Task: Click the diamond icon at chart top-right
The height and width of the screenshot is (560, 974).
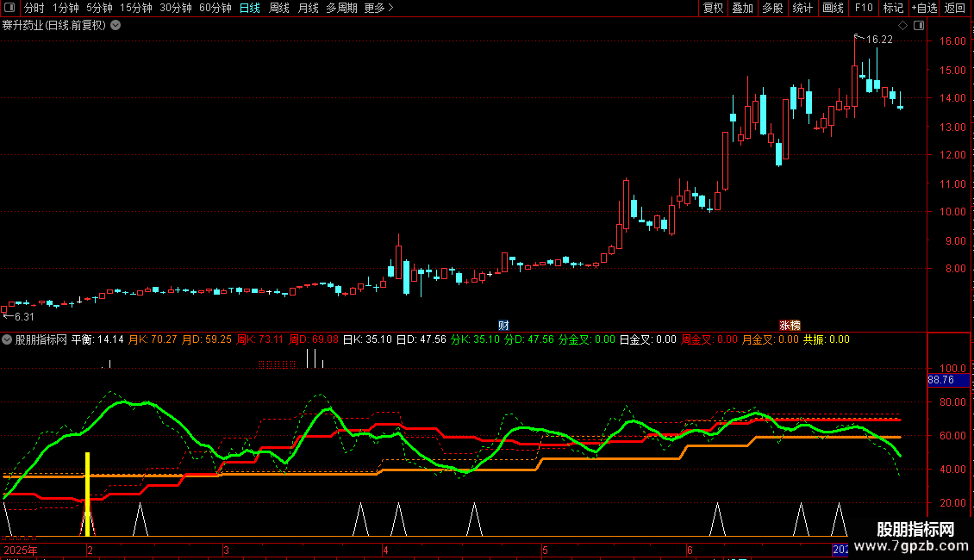Action: point(902,26)
